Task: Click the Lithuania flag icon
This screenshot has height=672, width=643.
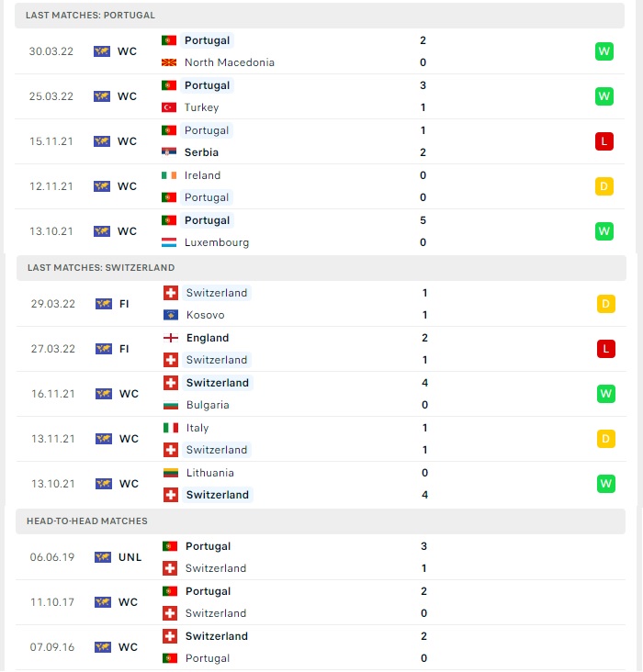Action: pyautogui.click(x=170, y=473)
